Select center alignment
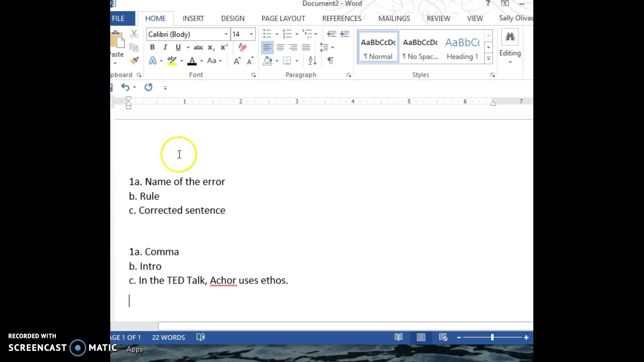Image resolution: width=644 pixels, height=362 pixels. click(280, 47)
